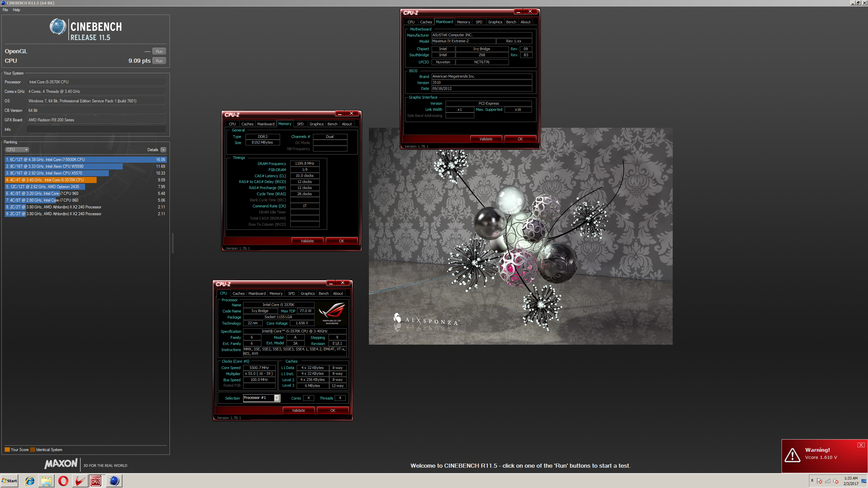This screenshot has width=868, height=488.
Task: Click the warning triangle icon
Action: pos(792,455)
